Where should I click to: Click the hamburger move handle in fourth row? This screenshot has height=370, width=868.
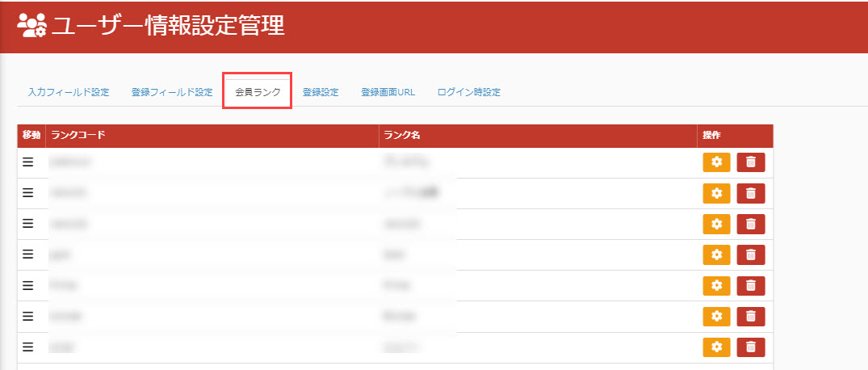pos(27,254)
